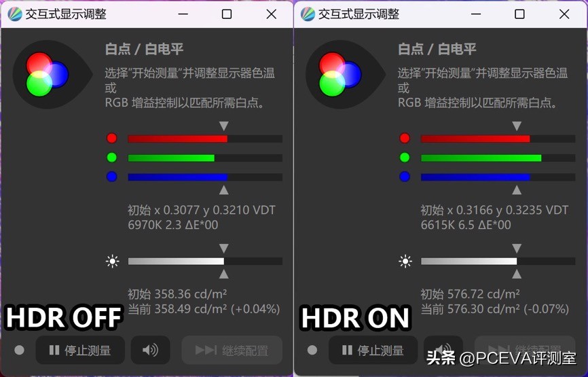
Task: Click top brightness target marker in HDR OFF window
Action: pos(224,249)
